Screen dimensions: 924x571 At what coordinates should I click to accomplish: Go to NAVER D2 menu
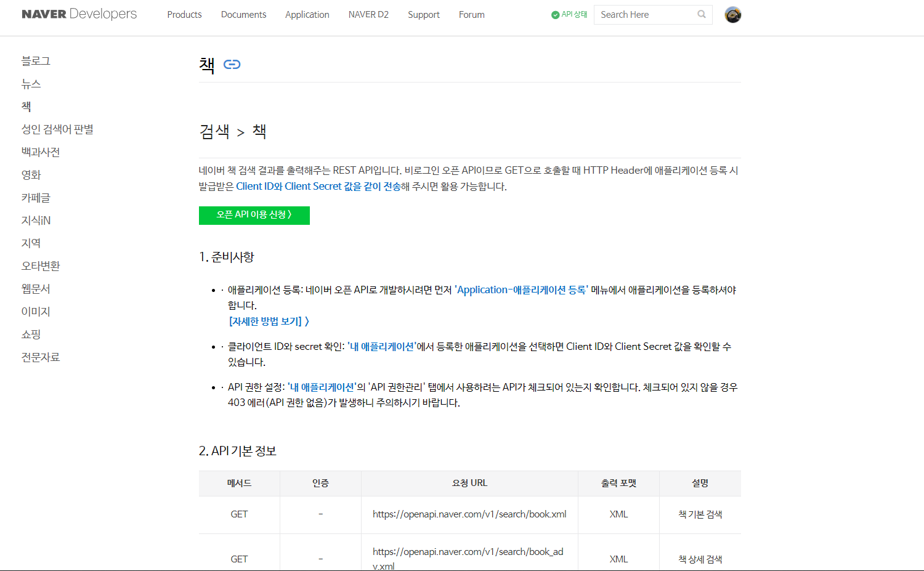tap(368, 15)
